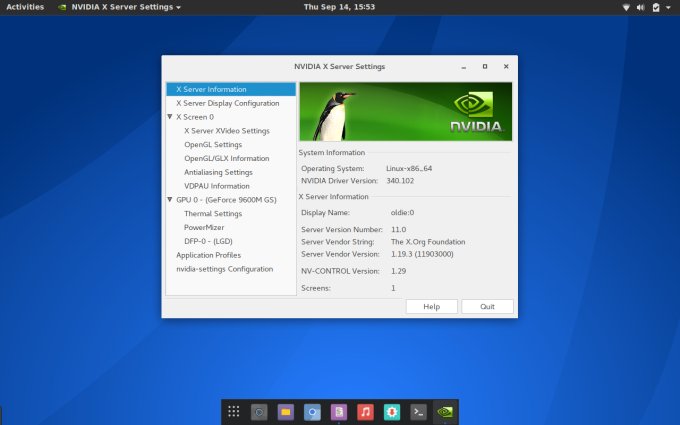This screenshot has width=680, height=425.
Task: Open OpenGL/GLX Information page
Action: [226, 158]
